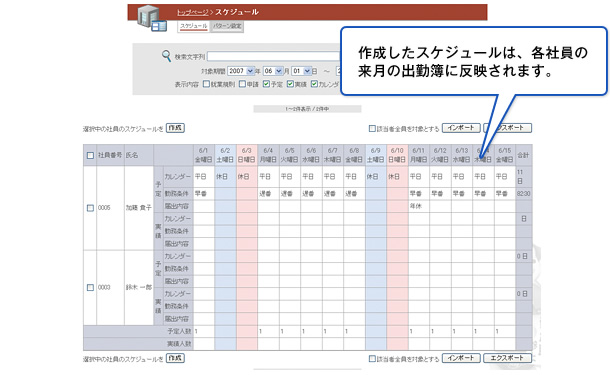Tick the lower 該当者全員を対象とする checkbox

tap(372, 359)
